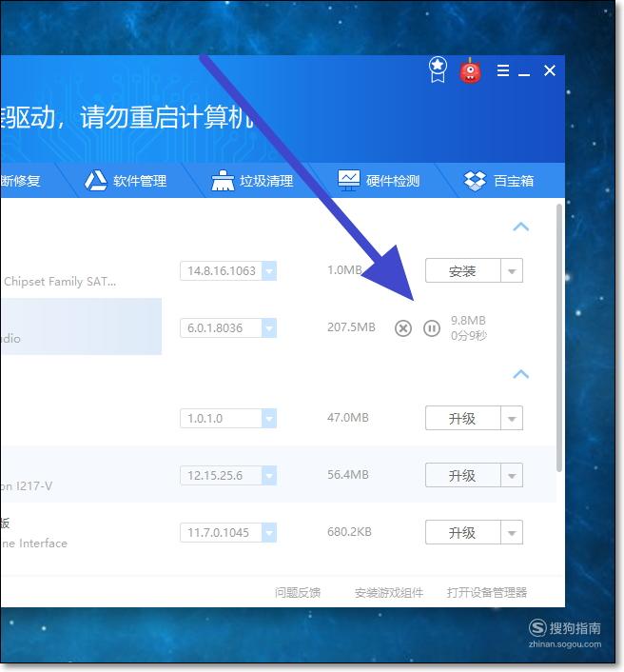
Task: Open the 问题反馈 link
Action: tap(298, 593)
